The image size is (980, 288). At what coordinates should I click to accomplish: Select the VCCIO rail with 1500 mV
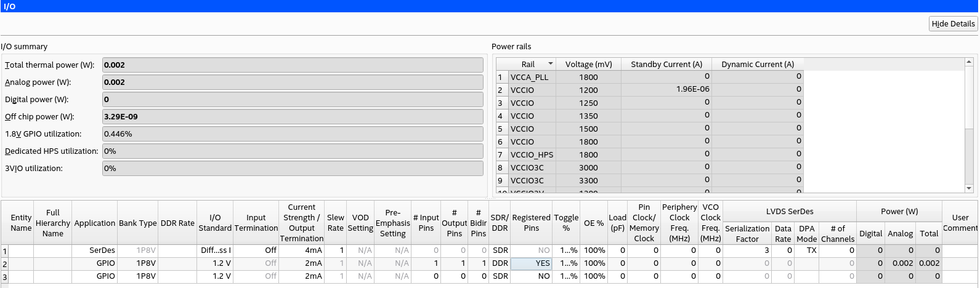click(650, 129)
